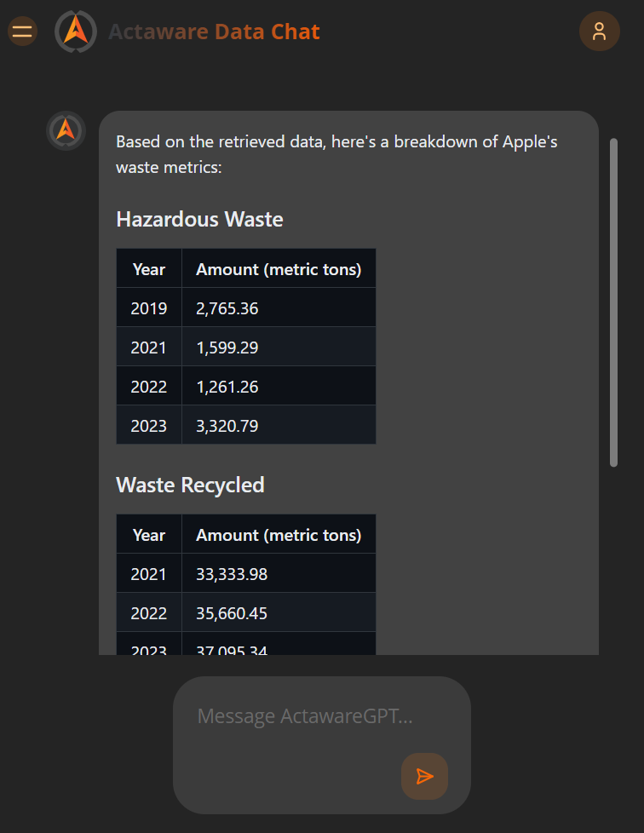Select the Amount (metric tons) column header
Viewport: 644px width, 833px height.
coord(278,268)
